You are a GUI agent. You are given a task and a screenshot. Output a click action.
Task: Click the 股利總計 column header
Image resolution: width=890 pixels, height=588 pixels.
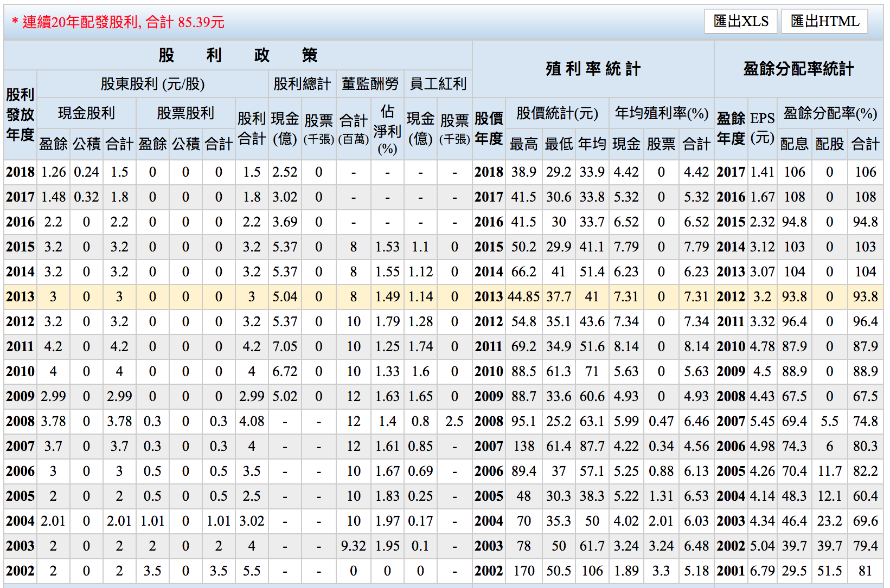click(x=302, y=84)
